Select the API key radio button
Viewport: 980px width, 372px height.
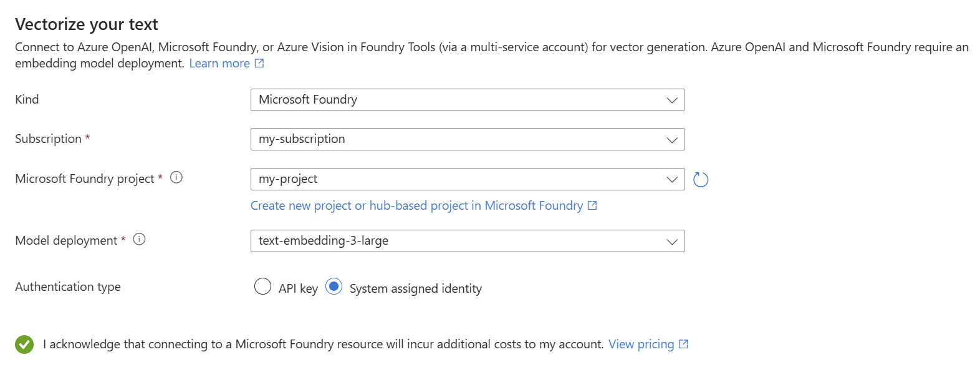pos(262,286)
